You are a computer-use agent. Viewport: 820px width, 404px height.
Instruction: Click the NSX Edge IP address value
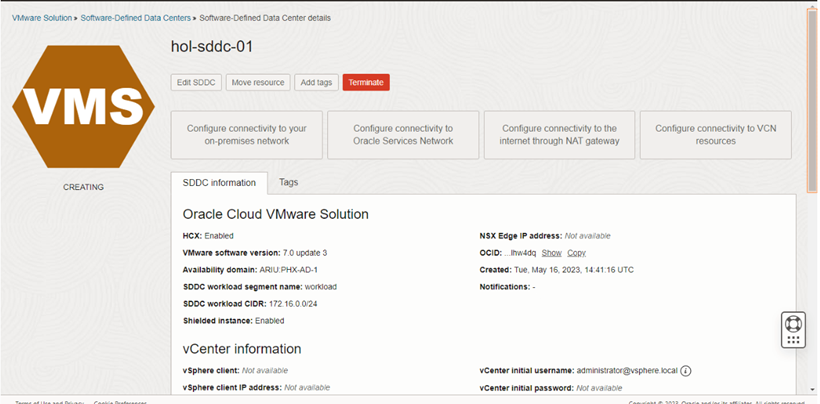pos(587,236)
